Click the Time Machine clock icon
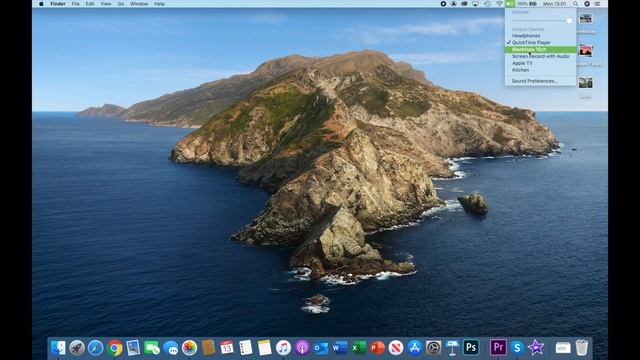640x360 pixels. pyautogui.click(x=488, y=4)
